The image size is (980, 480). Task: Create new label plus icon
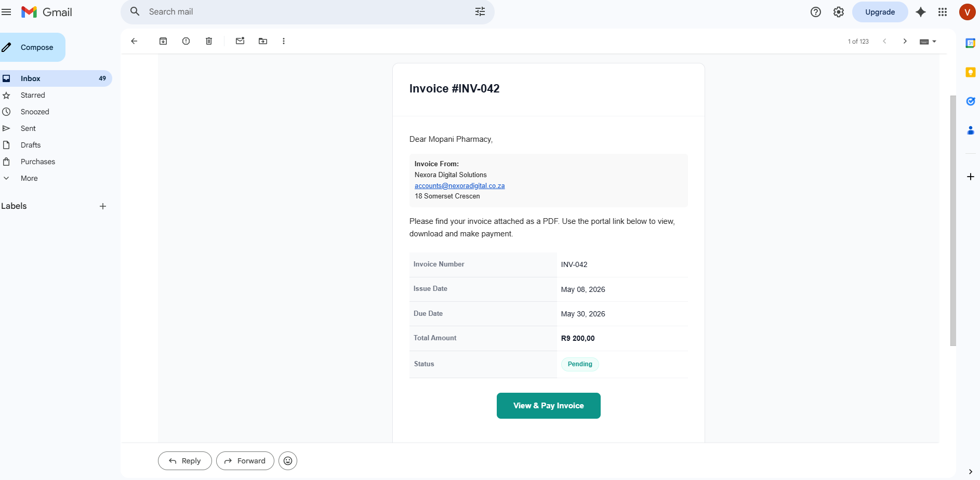(x=103, y=206)
